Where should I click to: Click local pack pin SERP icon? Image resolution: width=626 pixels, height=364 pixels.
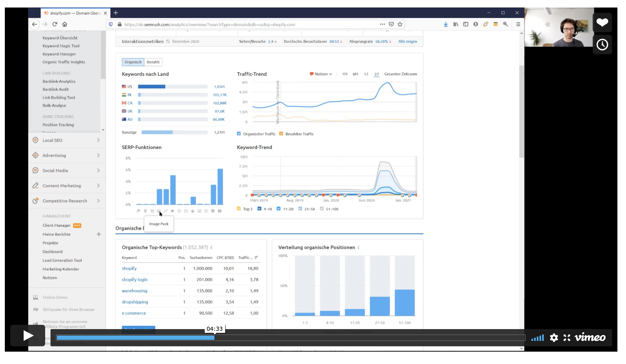pyautogui.click(x=145, y=211)
